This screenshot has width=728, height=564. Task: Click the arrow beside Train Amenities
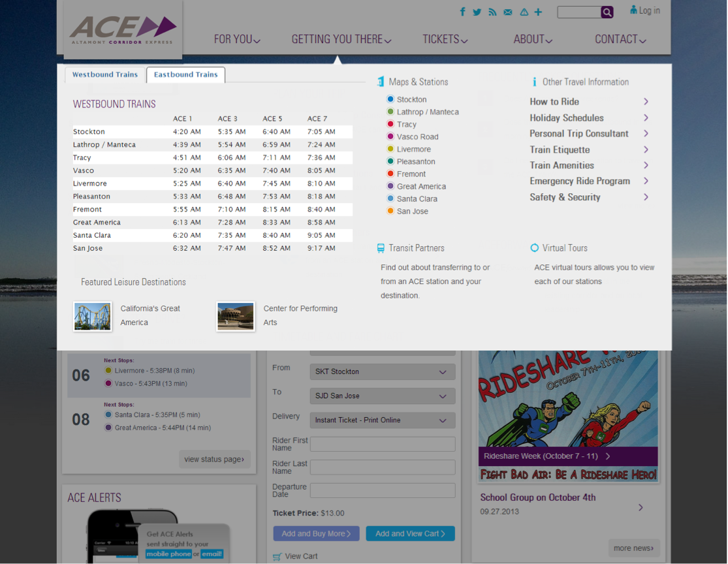[646, 165]
